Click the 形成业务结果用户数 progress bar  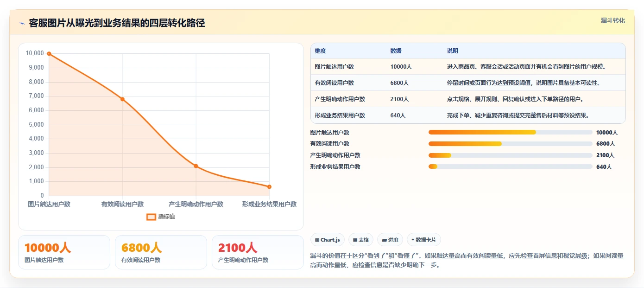click(511, 166)
